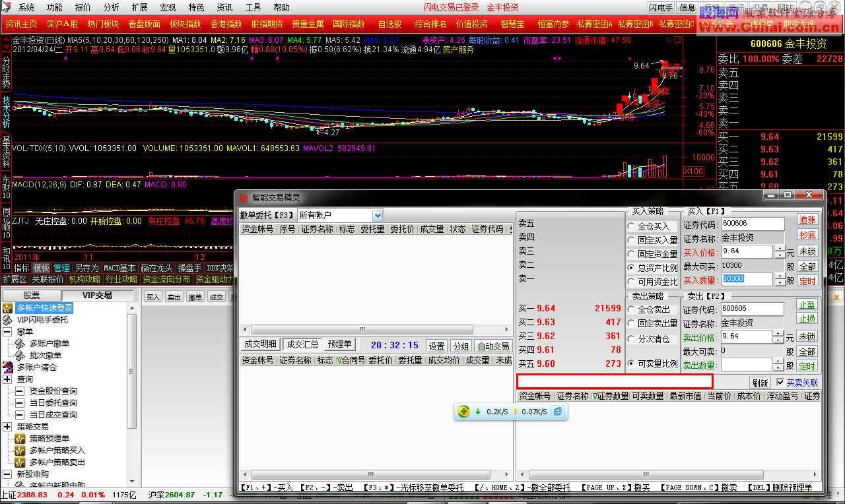845x504 pixels.
Task: Click the 智慧宝 toolbar item
Action: [x=512, y=24]
